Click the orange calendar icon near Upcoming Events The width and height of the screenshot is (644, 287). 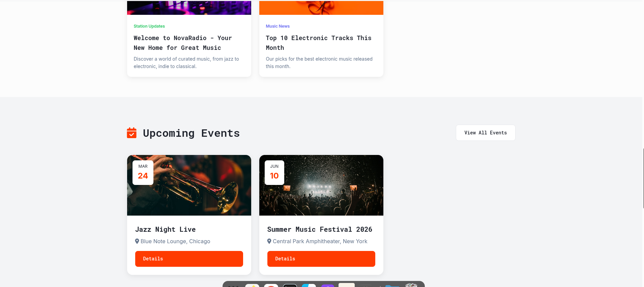(132, 133)
